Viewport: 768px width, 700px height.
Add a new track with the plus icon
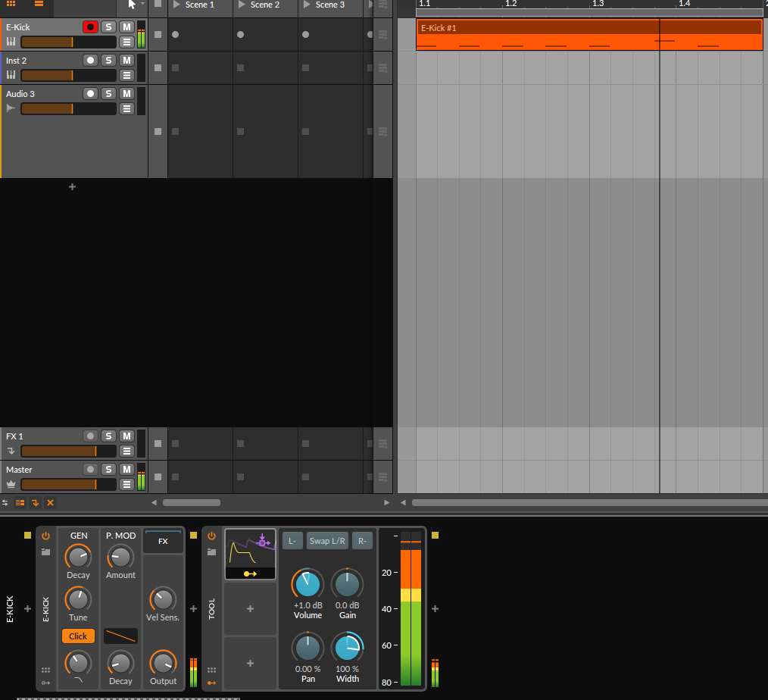(x=72, y=186)
